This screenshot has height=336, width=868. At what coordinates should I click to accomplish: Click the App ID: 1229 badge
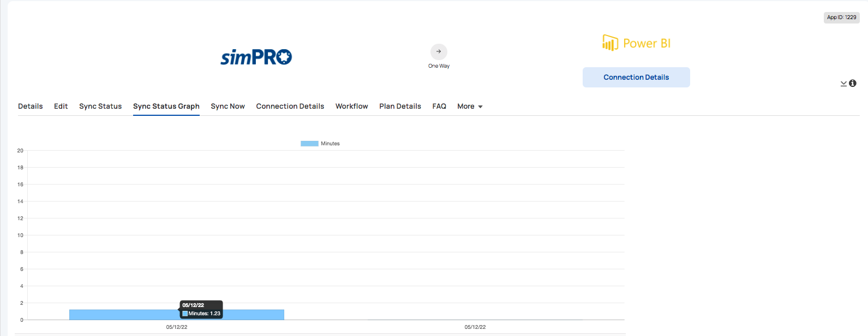pyautogui.click(x=842, y=17)
